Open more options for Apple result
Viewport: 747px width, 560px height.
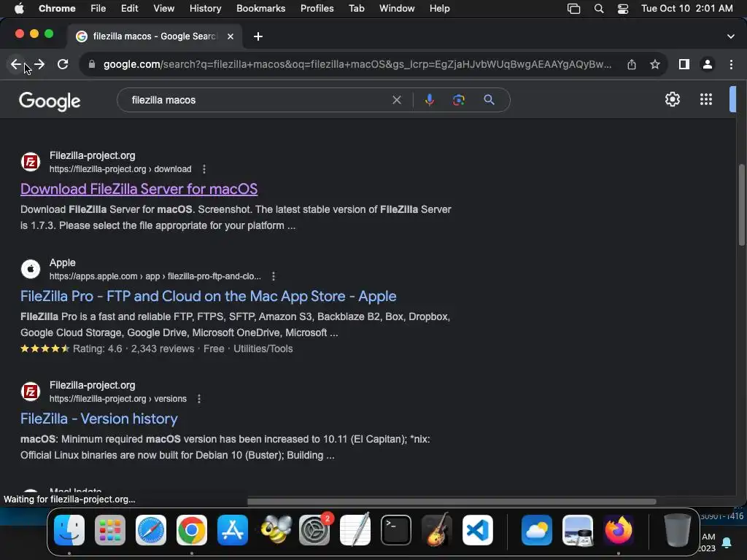[273, 276]
